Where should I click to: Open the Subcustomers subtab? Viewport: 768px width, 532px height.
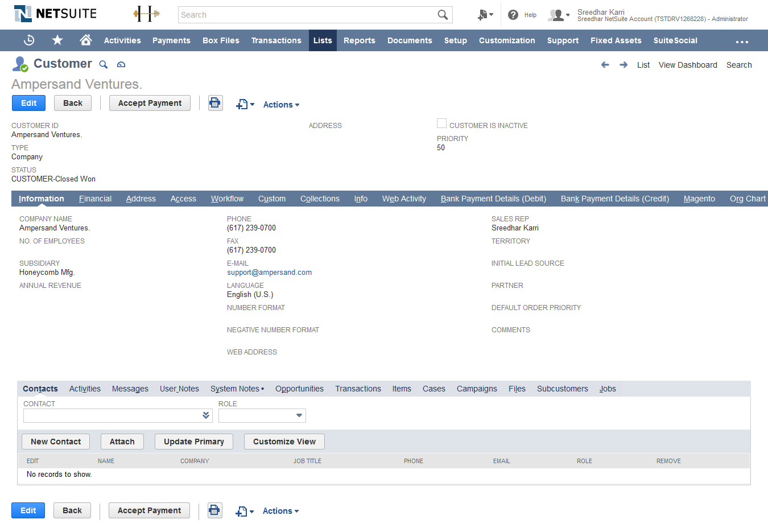coord(563,389)
